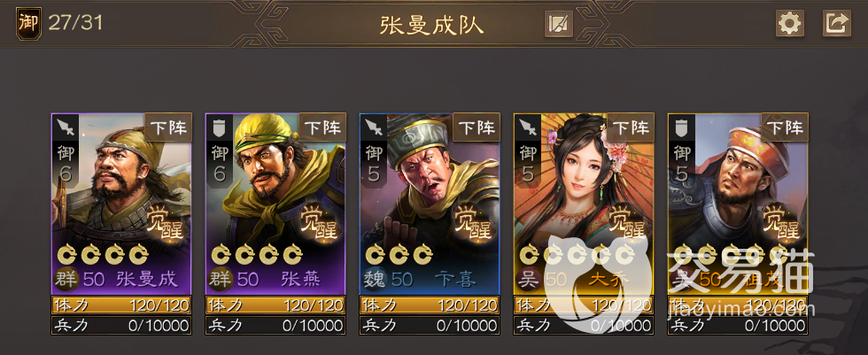Remove 卞喜 with its 下阵 button

tap(477, 127)
